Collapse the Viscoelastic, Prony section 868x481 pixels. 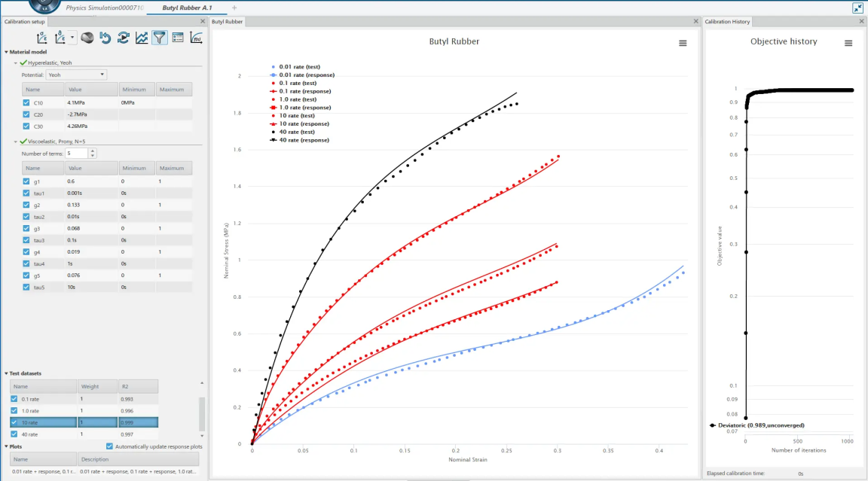pos(16,142)
